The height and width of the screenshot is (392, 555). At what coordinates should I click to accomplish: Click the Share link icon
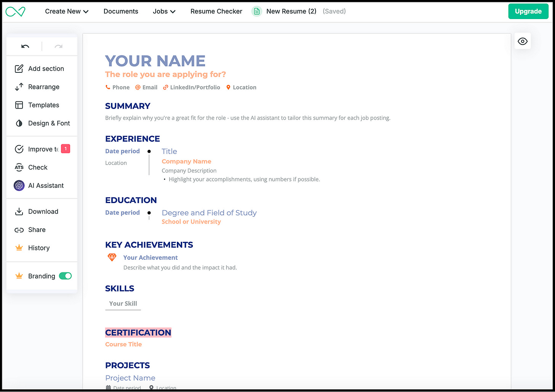coord(19,230)
